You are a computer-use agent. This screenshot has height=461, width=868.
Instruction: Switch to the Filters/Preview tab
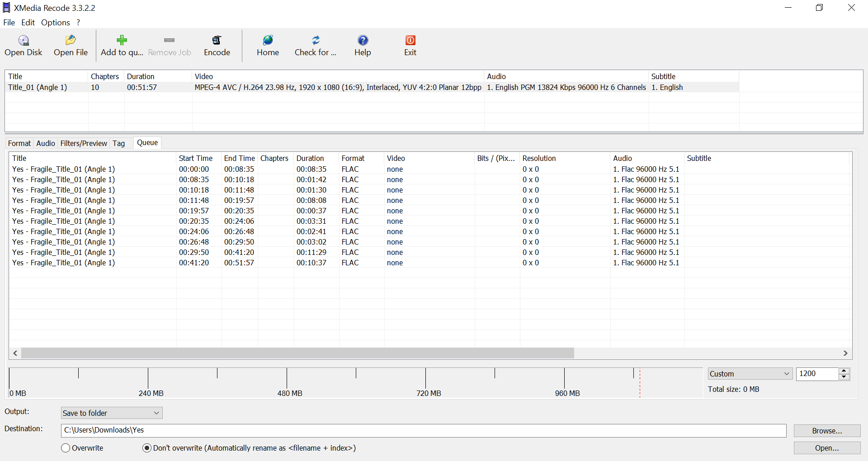tap(84, 143)
